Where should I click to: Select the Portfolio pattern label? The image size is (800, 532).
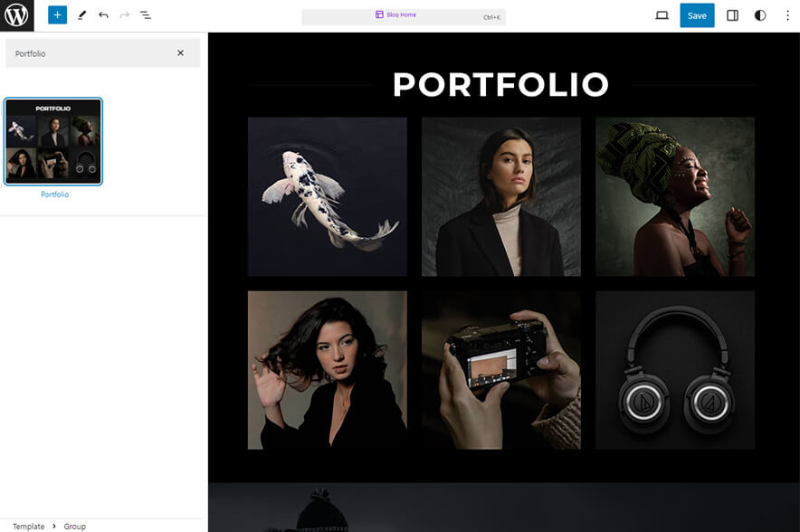click(x=53, y=194)
